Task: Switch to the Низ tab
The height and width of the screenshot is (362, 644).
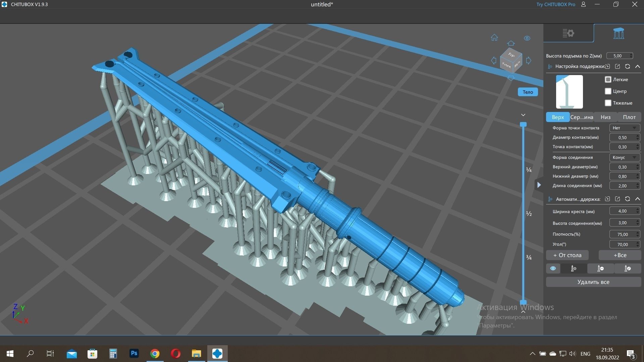Action: point(605,117)
